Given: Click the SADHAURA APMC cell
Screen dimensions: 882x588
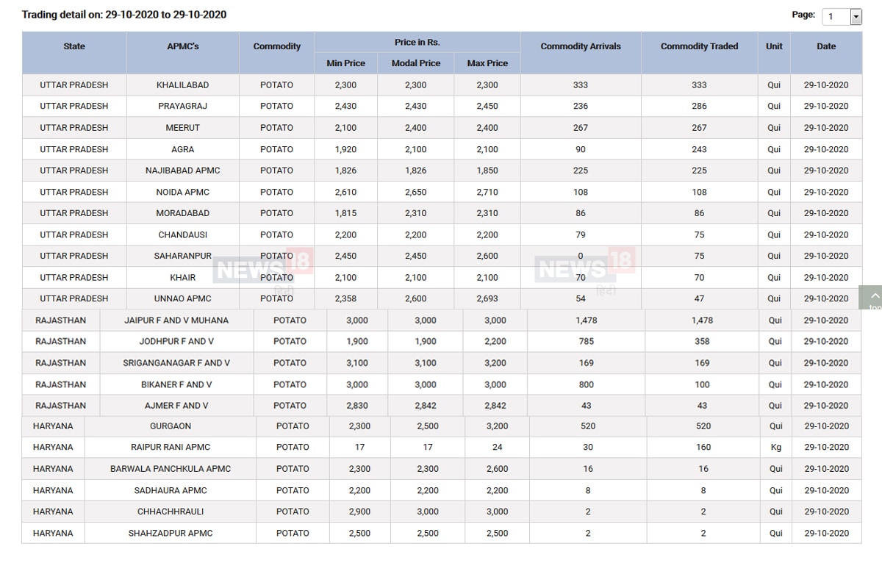Looking at the screenshot, I should pyautogui.click(x=171, y=490).
